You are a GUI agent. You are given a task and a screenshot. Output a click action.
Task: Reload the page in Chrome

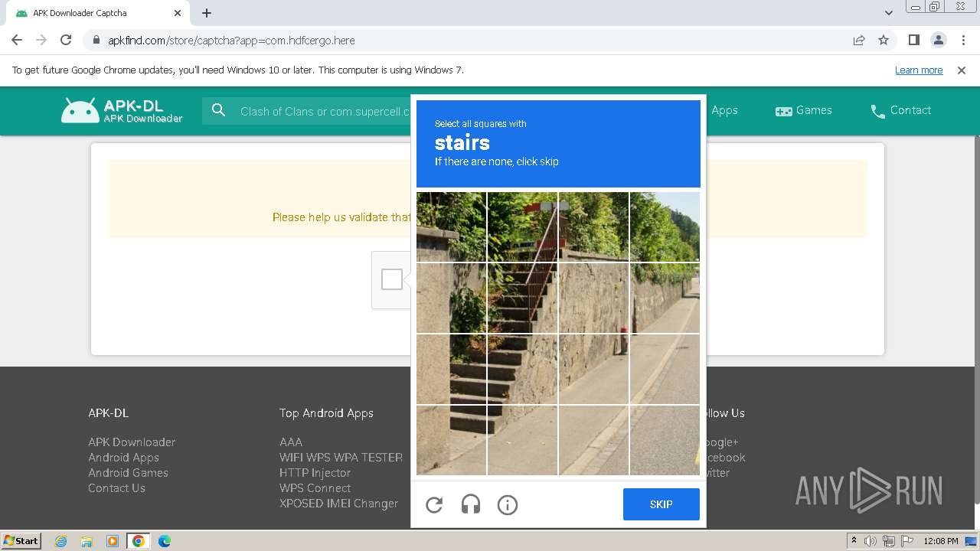tap(66, 40)
